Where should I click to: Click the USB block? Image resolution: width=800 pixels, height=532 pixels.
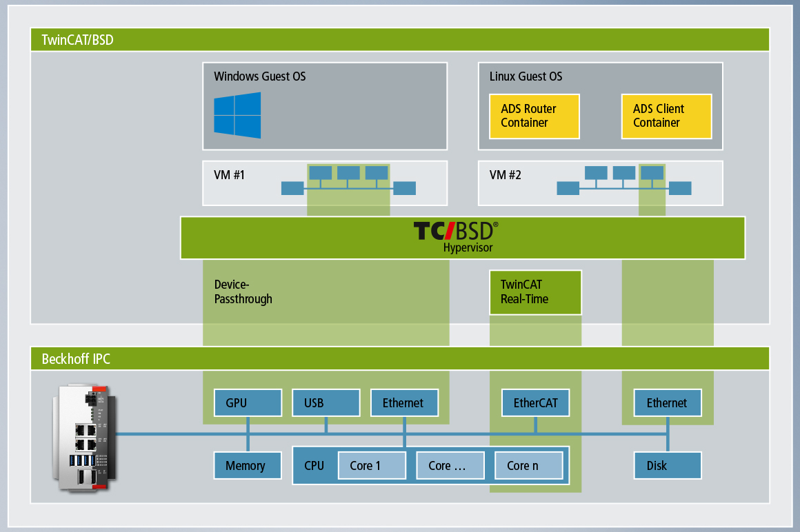pyautogui.click(x=326, y=403)
